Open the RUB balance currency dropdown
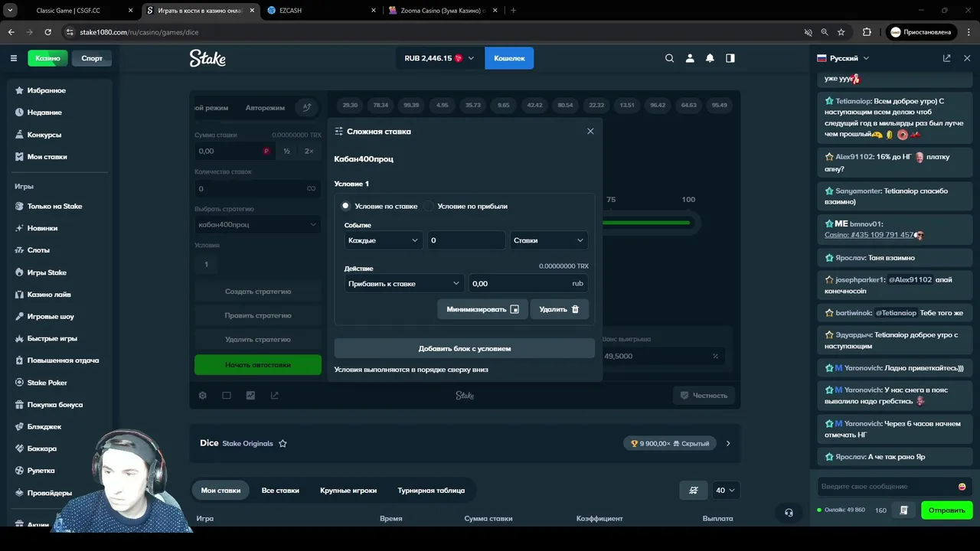 tap(439, 58)
